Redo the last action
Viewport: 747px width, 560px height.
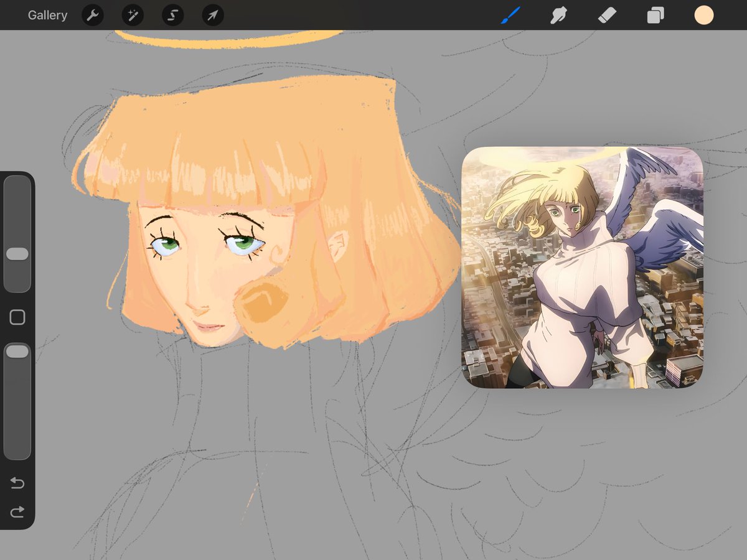pos(17,511)
